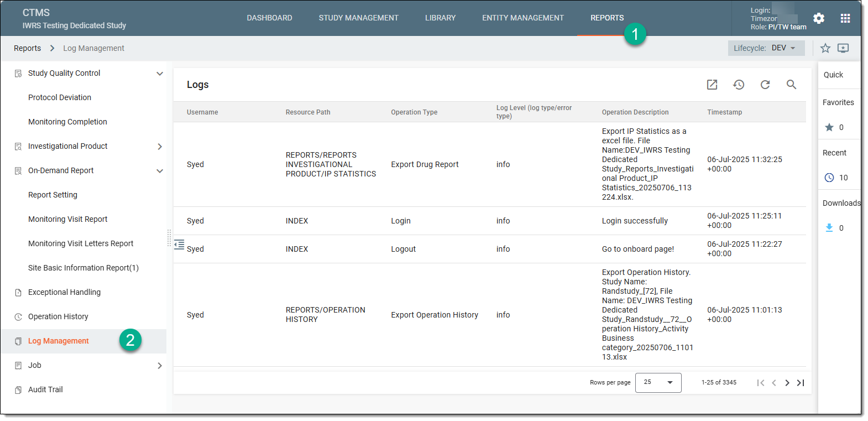Image resolution: width=868 pixels, height=421 pixels.
Task: Open Monitoring Visit Letters Report
Action: click(81, 243)
